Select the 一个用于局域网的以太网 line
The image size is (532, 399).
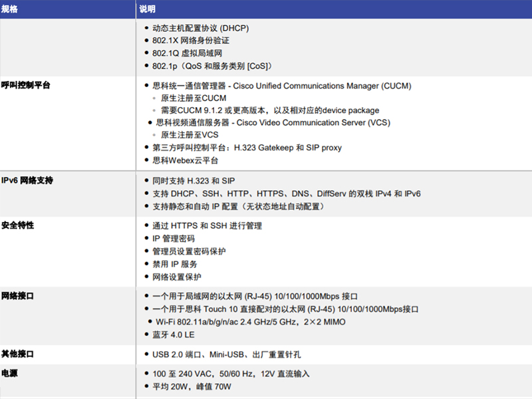coord(255,296)
